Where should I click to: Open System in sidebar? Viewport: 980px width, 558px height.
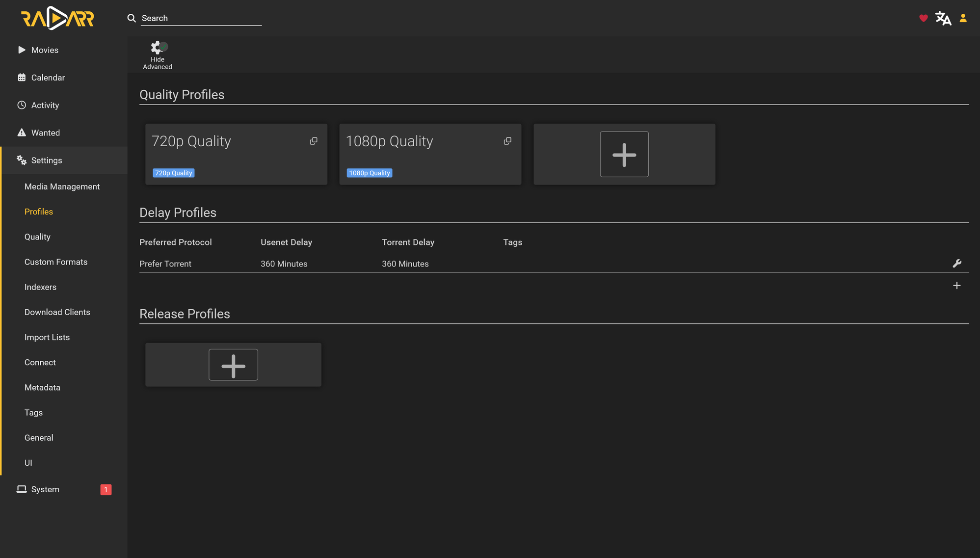tap(64, 489)
